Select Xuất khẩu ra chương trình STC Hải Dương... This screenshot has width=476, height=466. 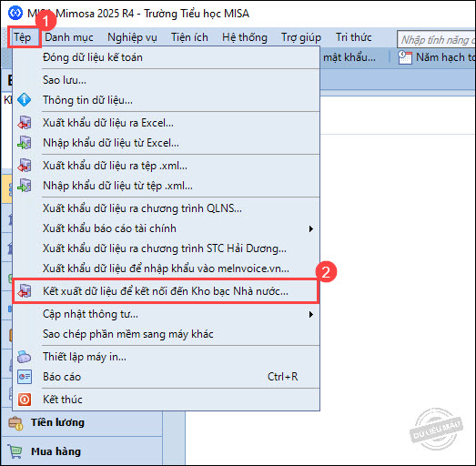click(167, 248)
